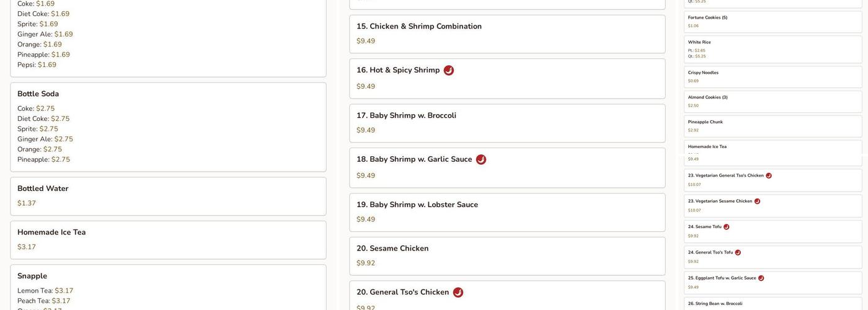Click spicy icon beside 20. General Tso's Chicken

(x=458, y=293)
